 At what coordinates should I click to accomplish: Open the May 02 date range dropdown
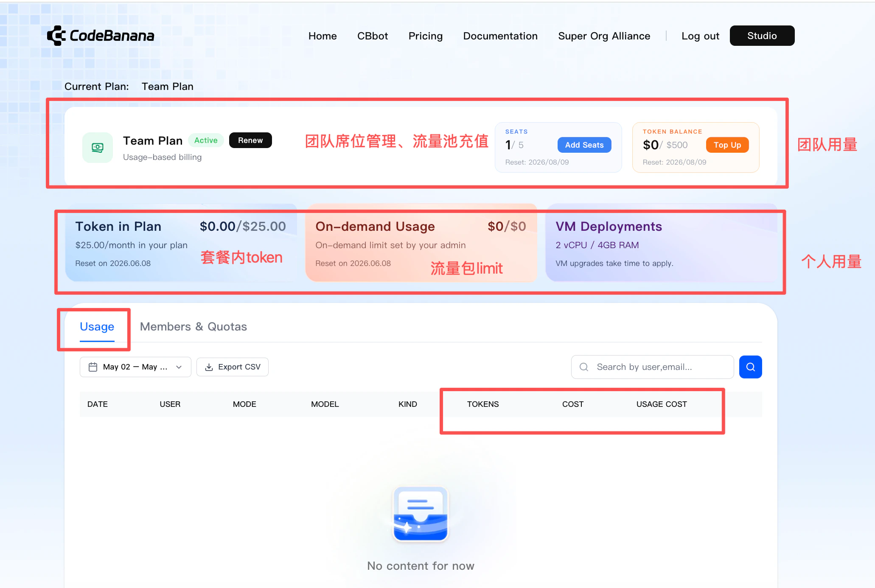tap(135, 367)
